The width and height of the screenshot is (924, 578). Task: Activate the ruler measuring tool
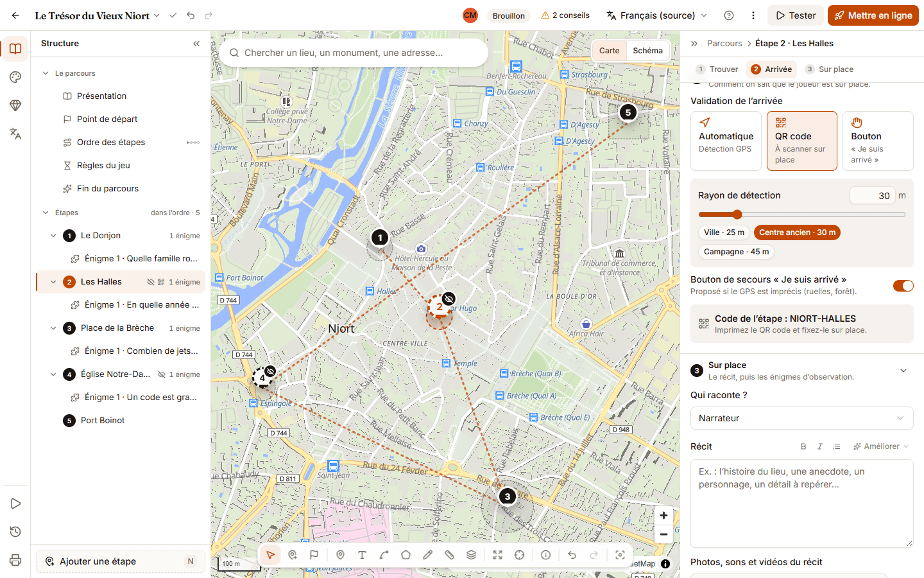(449, 555)
